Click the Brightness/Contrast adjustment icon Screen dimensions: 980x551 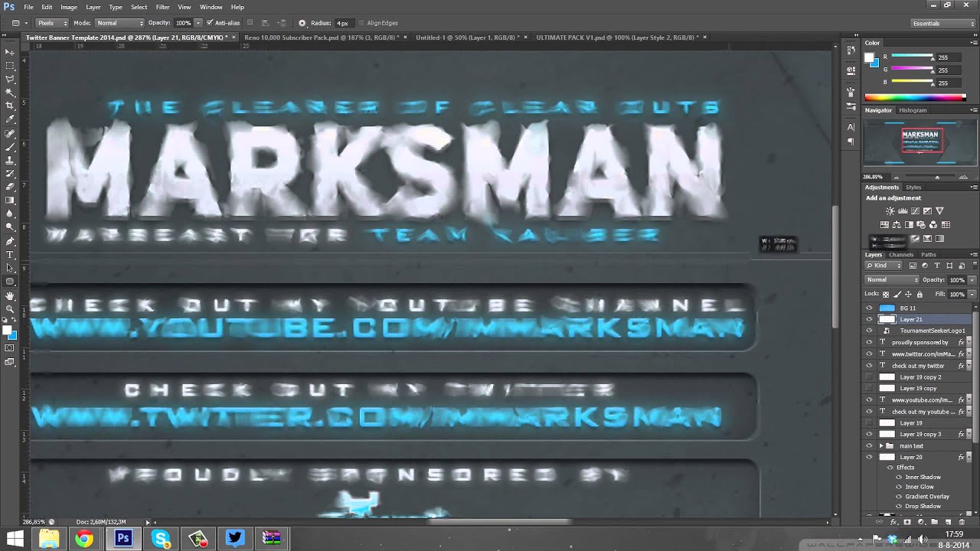coord(890,210)
